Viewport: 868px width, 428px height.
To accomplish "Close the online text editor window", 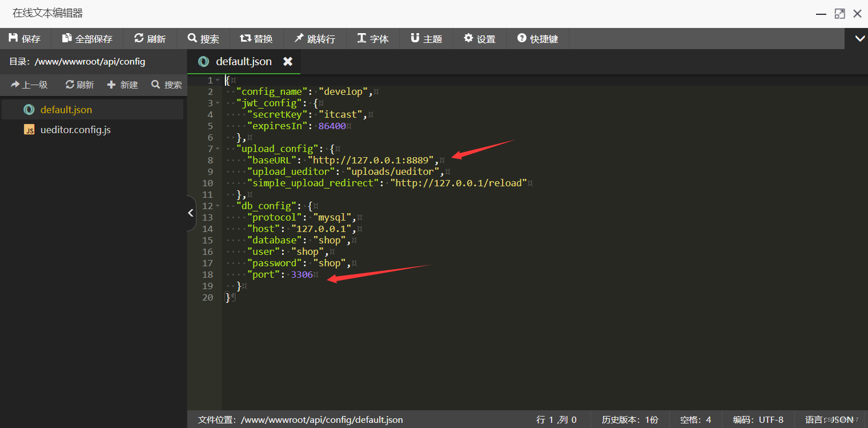I will click(x=857, y=13).
